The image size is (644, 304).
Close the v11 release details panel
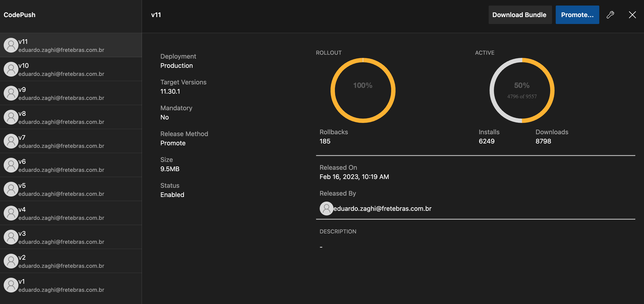click(632, 15)
